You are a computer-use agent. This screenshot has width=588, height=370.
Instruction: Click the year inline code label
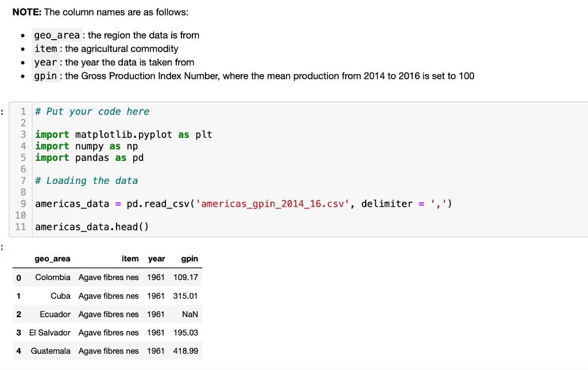click(x=45, y=62)
